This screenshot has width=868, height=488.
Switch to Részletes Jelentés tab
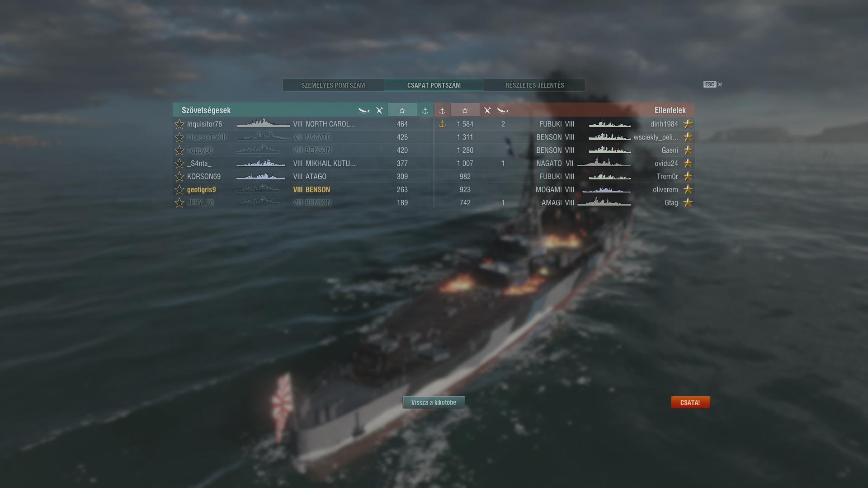tap(534, 85)
